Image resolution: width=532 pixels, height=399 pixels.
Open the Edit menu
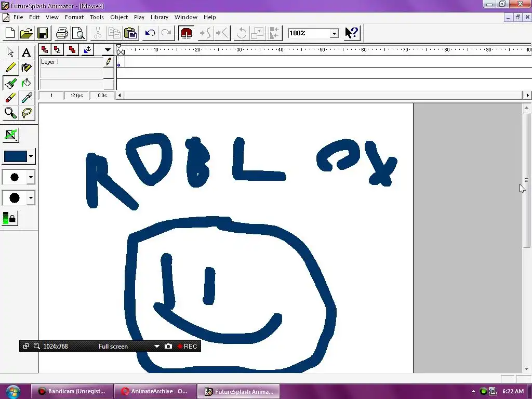point(34,17)
